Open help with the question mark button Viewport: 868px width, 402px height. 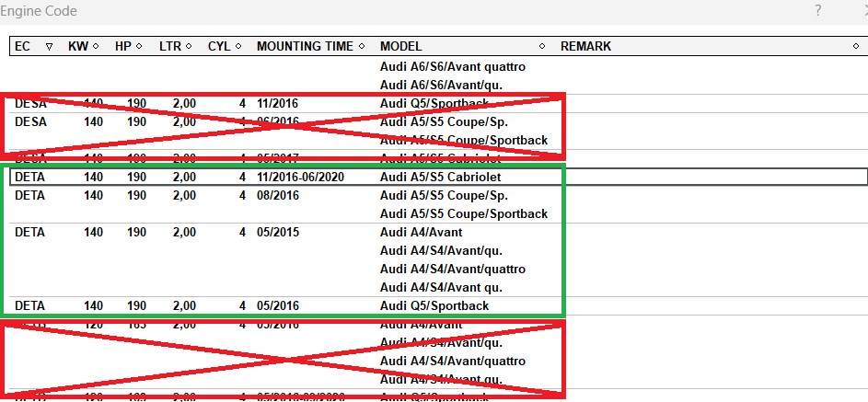[817, 11]
